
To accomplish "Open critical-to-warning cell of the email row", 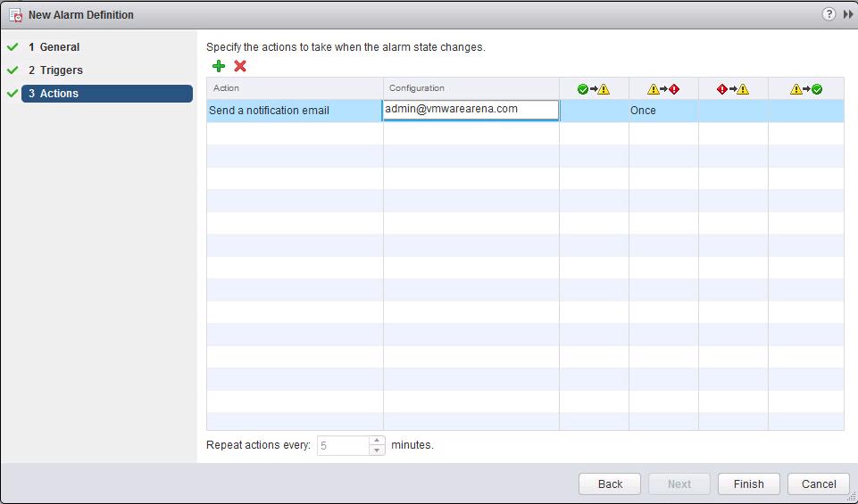I will point(733,111).
